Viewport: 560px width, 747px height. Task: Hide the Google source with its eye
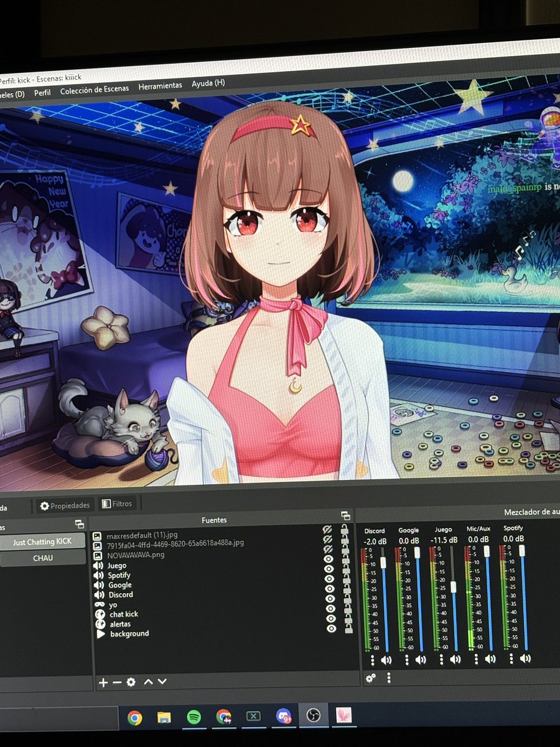click(329, 578)
